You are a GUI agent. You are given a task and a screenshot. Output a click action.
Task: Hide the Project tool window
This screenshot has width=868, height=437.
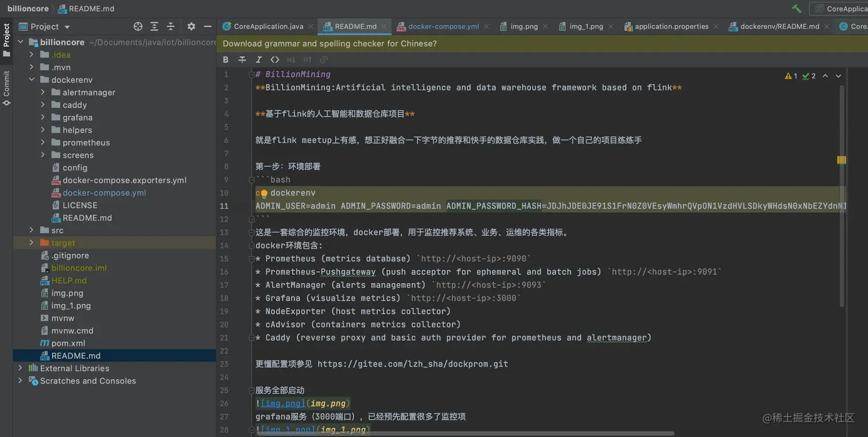coord(208,26)
